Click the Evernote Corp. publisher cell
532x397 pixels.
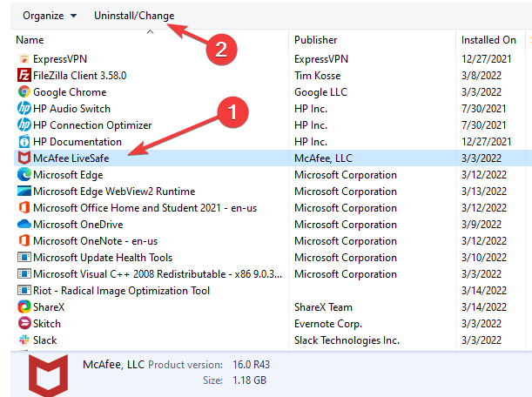(328, 324)
